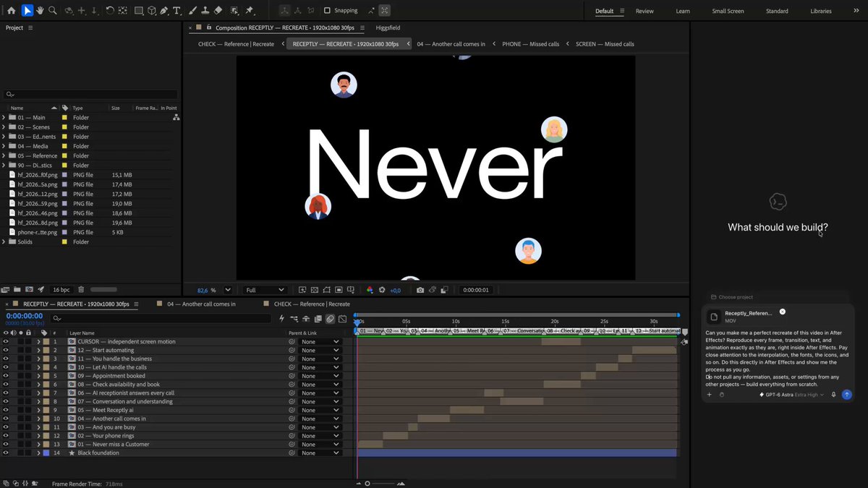Select the Puppet Pin tool

250,11
